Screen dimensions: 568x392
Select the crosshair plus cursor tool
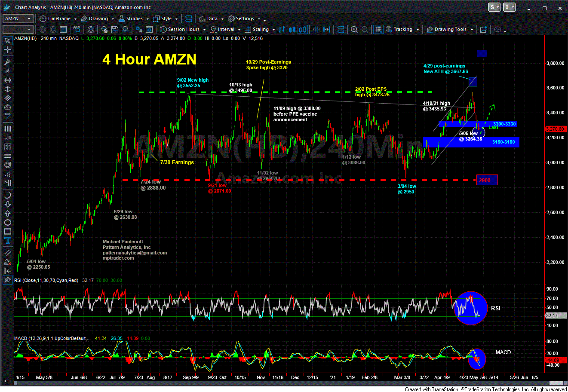pyautogui.click(x=7, y=50)
